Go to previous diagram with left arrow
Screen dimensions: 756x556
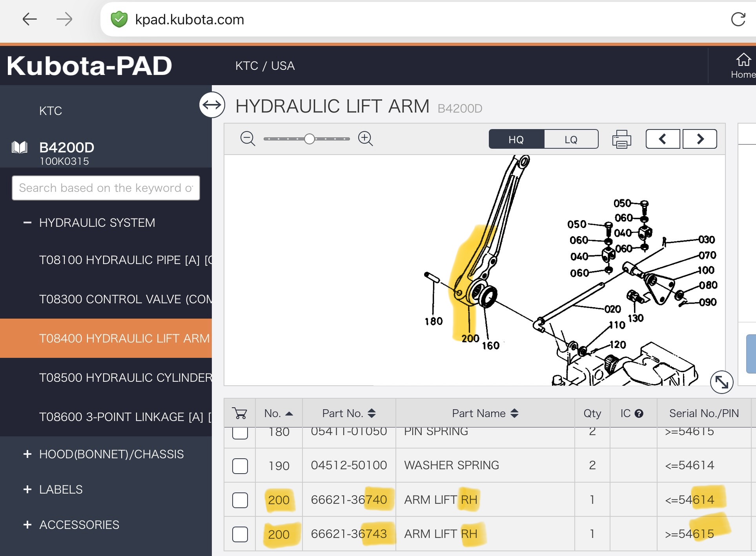(x=663, y=139)
